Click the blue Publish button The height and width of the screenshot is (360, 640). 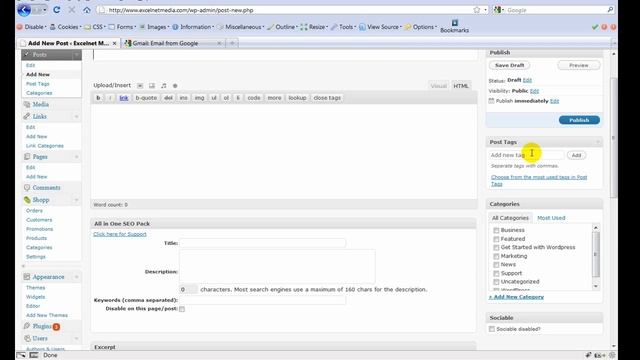point(579,120)
